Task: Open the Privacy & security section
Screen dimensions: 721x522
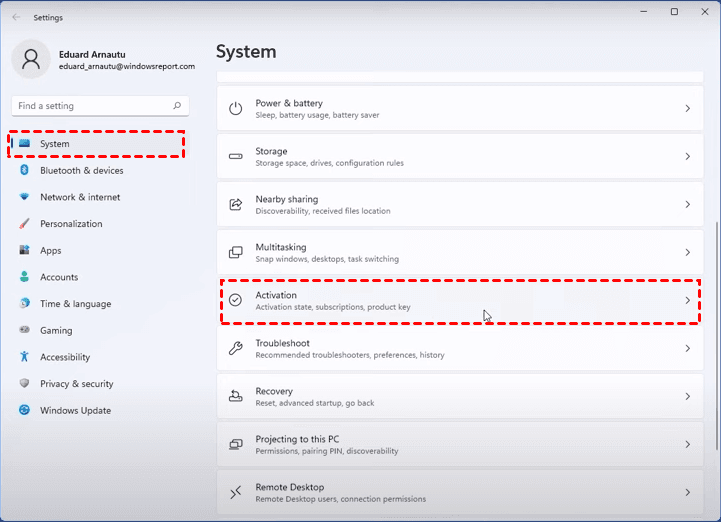Action: pyautogui.click(x=76, y=384)
